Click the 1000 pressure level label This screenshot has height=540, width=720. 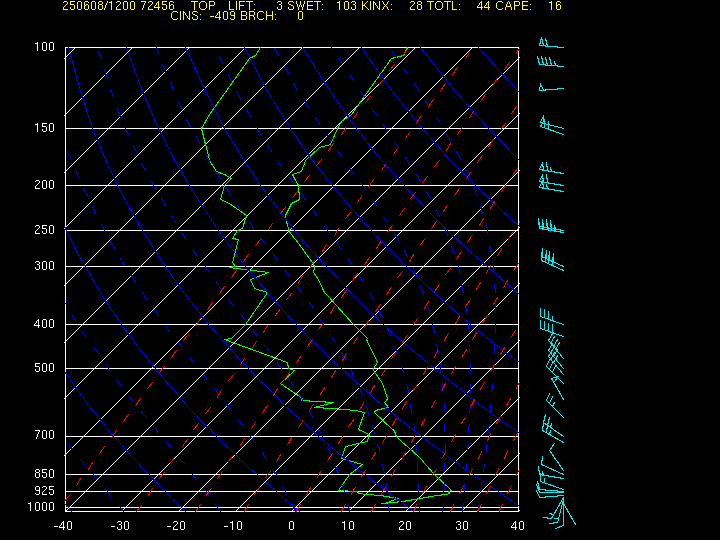(x=41, y=507)
